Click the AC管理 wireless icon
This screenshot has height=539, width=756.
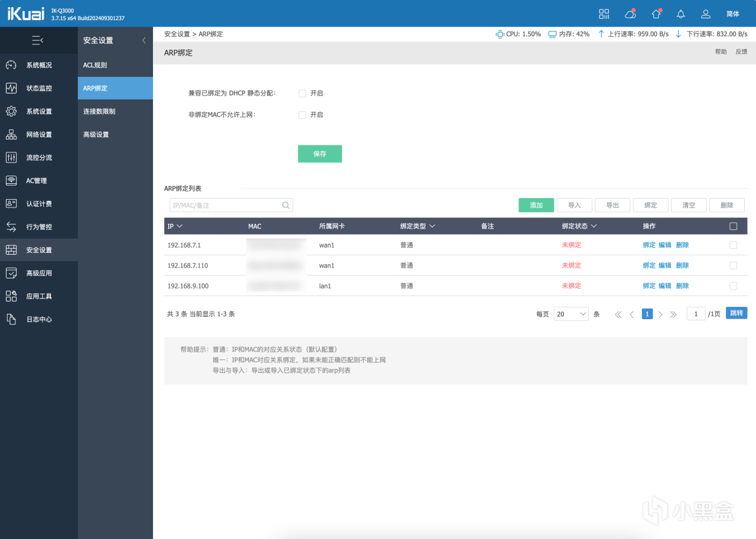(x=11, y=180)
